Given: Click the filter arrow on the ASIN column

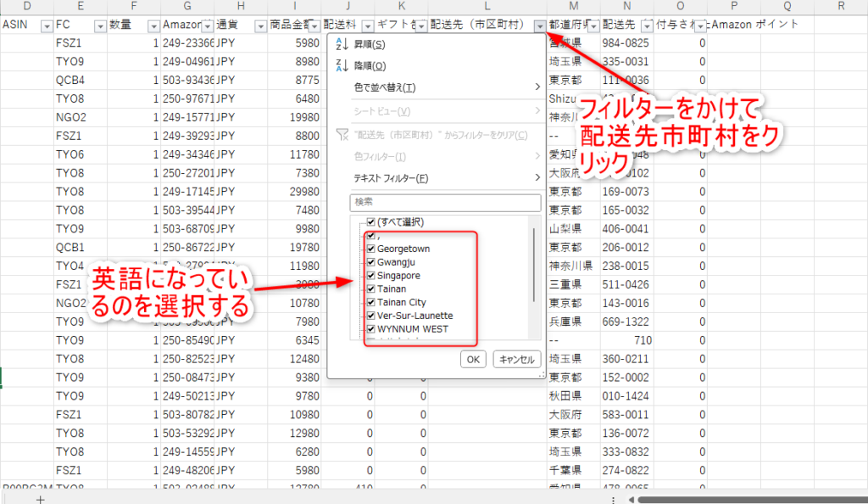Looking at the screenshot, I should [x=46, y=25].
